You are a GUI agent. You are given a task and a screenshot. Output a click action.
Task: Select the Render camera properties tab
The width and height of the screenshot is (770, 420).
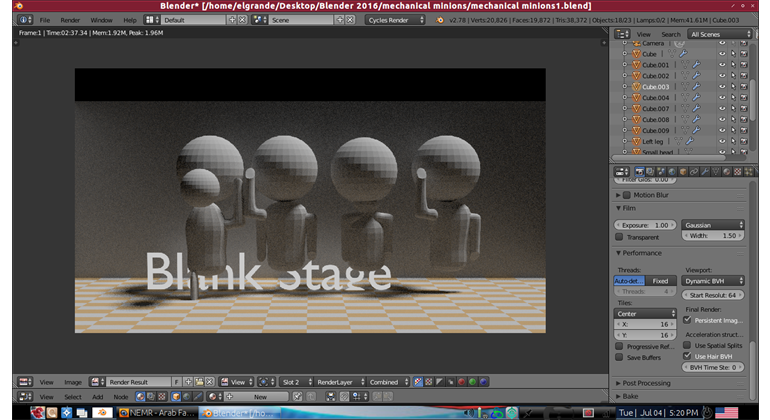639,171
